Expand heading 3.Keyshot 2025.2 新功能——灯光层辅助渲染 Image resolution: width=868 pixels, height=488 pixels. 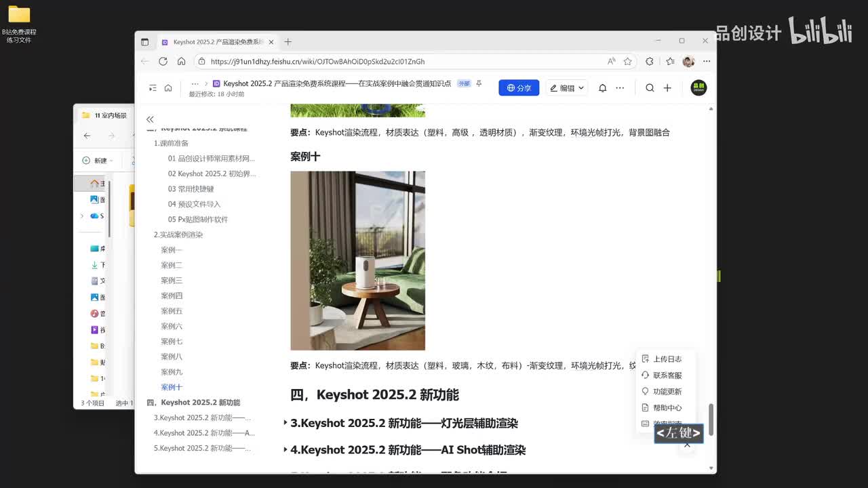285,423
